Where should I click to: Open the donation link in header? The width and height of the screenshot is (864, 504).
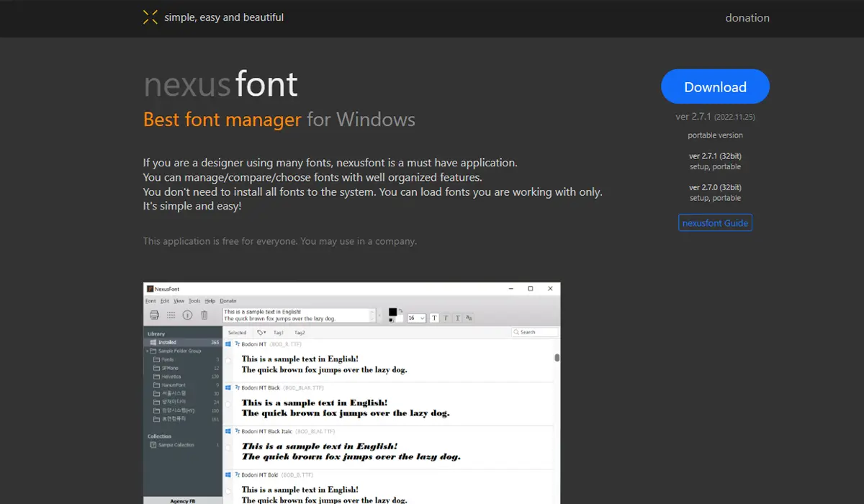(747, 18)
